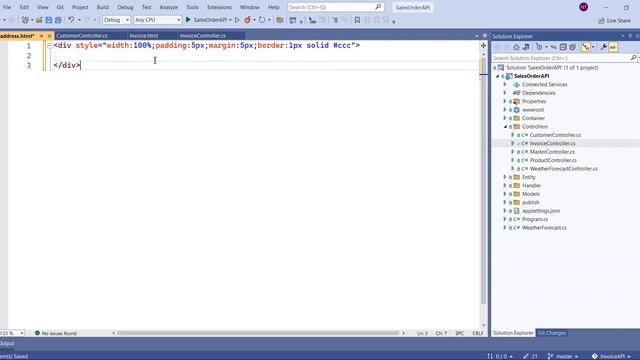Expand the wwwroot folder
The height and width of the screenshot is (360, 640).
(x=505, y=110)
